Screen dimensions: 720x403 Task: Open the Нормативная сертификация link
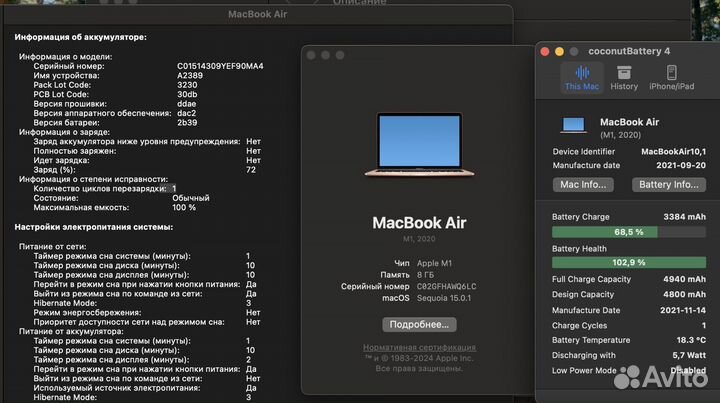coord(419,347)
